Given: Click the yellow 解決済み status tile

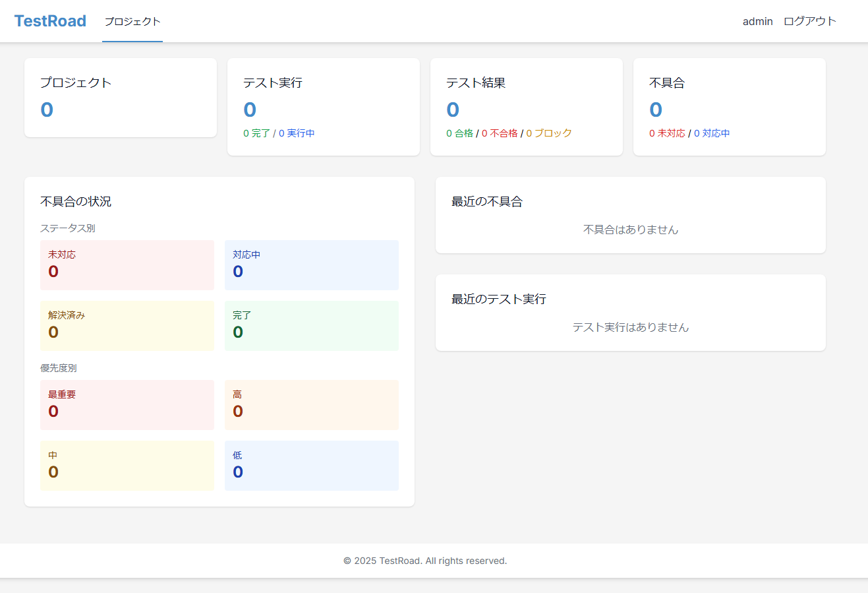Looking at the screenshot, I should [127, 326].
